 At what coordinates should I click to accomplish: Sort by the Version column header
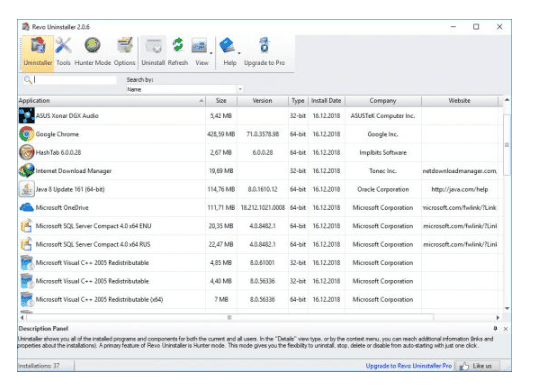pos(262,101)
